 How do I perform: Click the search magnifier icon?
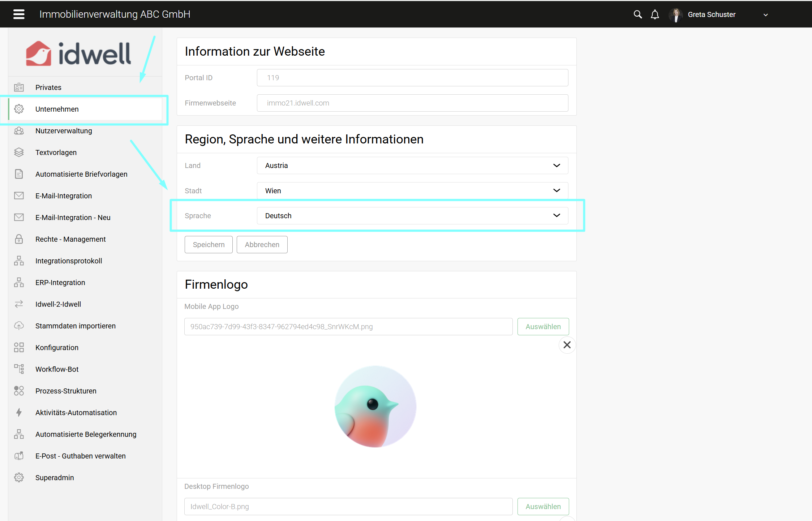tap(637, 14)
